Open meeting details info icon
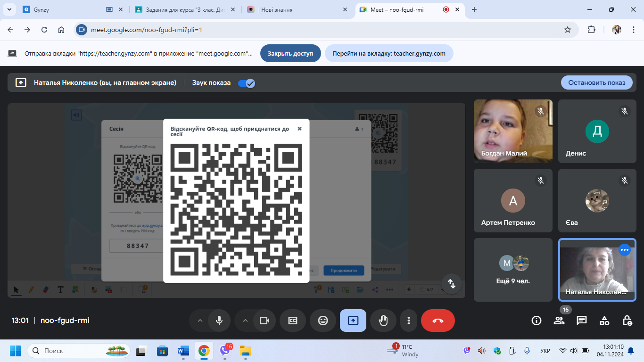 pos(536,321)
